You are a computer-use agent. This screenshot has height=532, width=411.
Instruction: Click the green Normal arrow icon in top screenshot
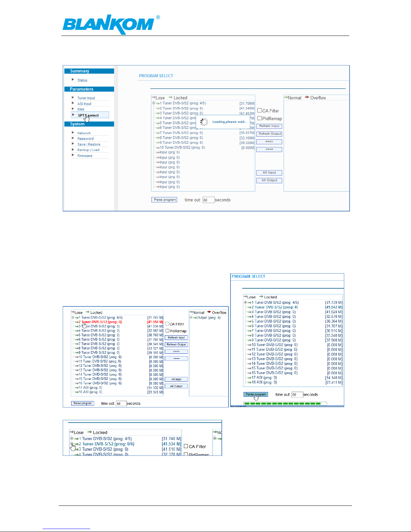(286, 97)
